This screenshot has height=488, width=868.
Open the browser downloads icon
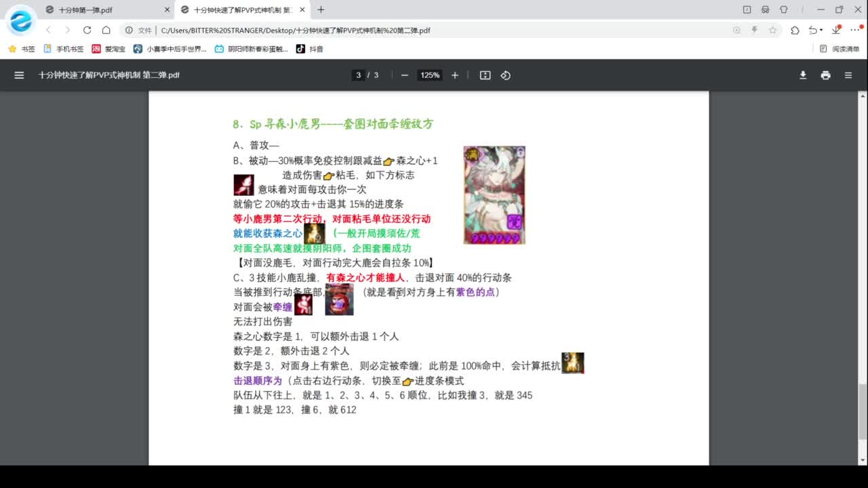[835, 30]
